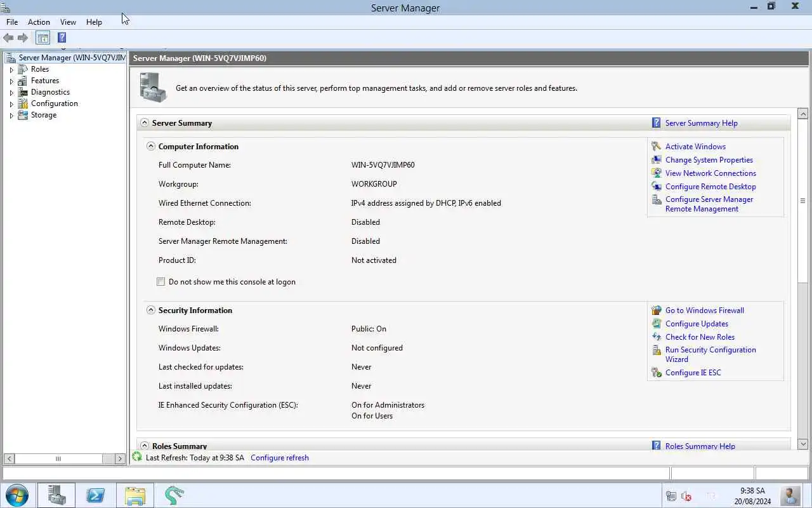Click the 'Not activated' Product ID value

click(x=374, y=260)
